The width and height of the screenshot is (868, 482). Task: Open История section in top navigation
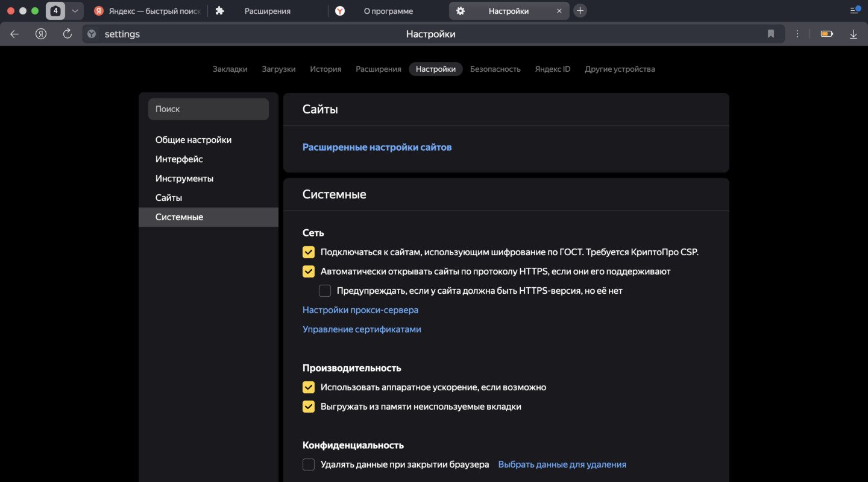click(x=325, y=69)
